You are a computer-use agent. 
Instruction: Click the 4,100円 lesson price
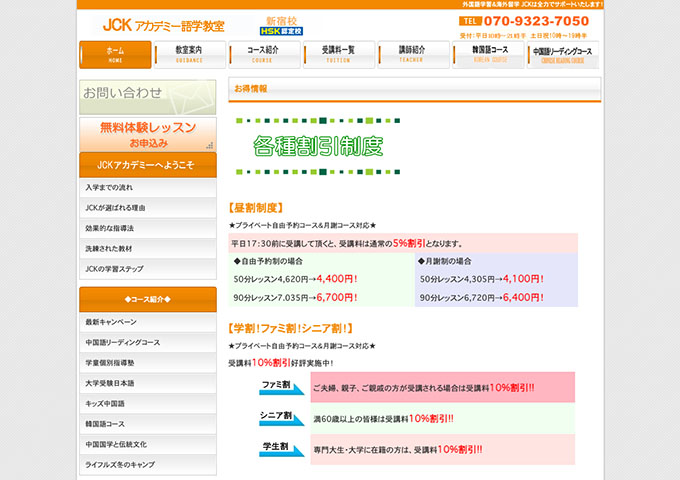(523, 279)
